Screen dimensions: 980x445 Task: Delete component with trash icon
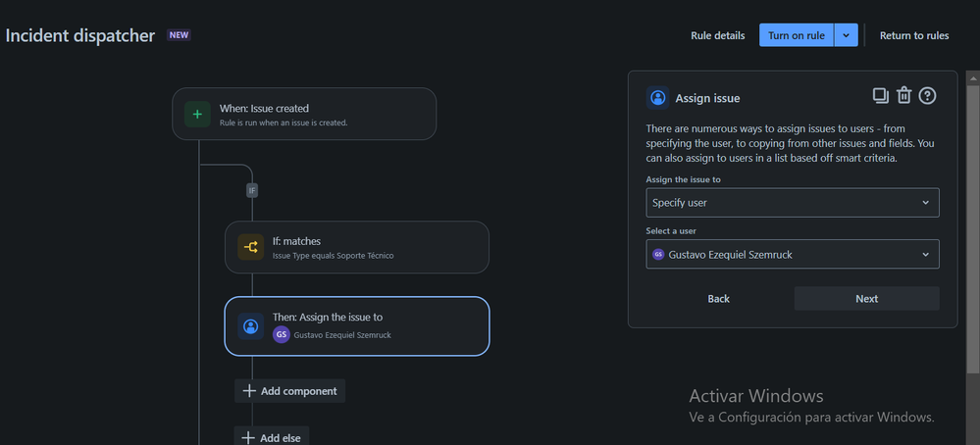(x=904, y=95)
